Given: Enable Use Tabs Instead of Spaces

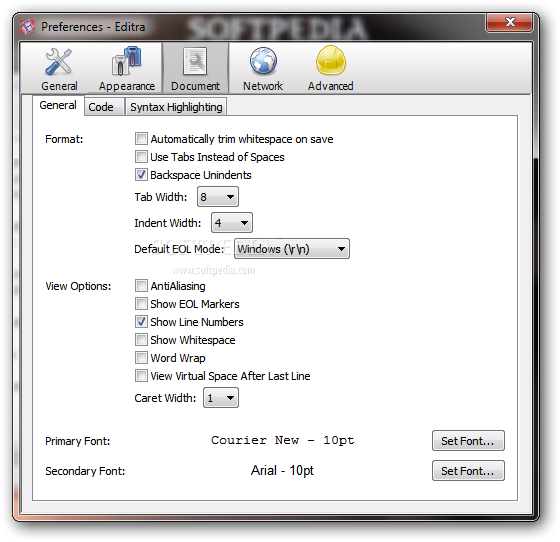Looking at the screenshot, I should (x=141, y=156).
